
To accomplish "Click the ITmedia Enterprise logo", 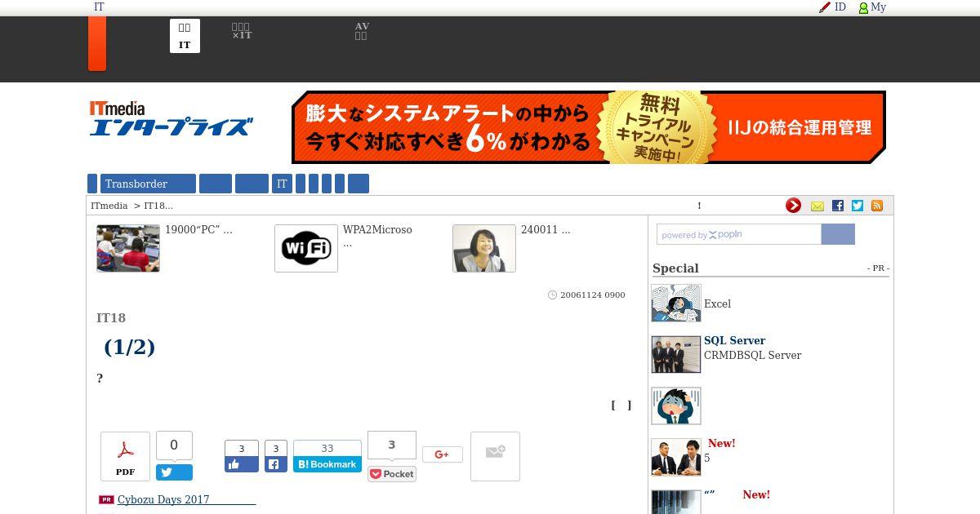I will (x=171, y=118).
